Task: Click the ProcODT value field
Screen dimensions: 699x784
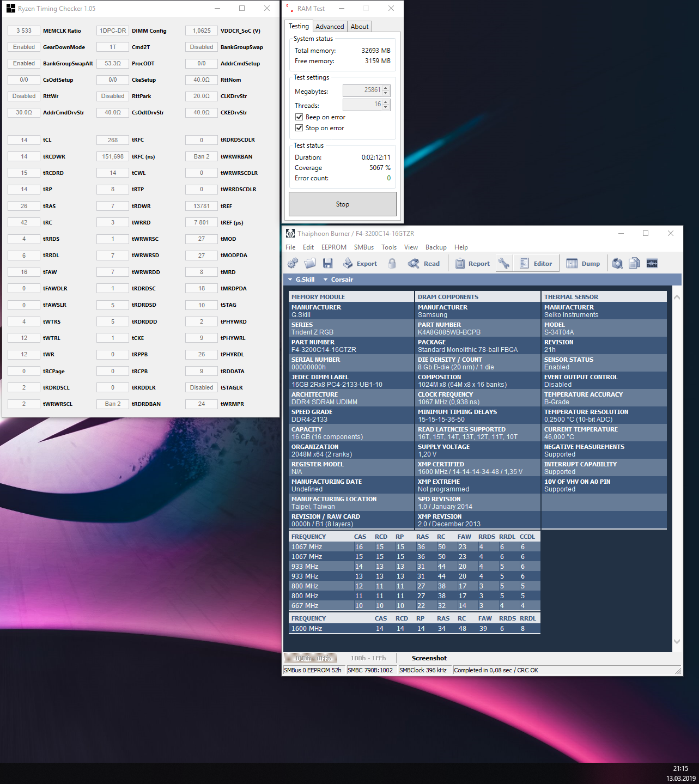Action: (113, 64)
